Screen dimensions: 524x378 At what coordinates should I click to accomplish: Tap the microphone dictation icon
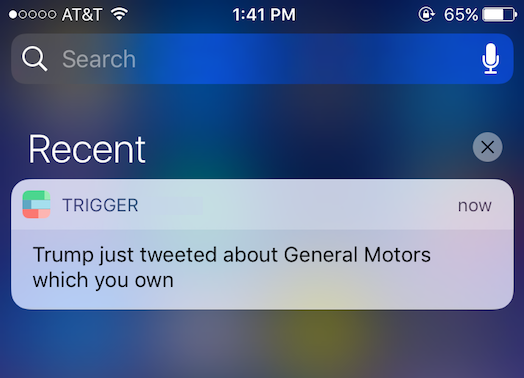tap(490, 58)
